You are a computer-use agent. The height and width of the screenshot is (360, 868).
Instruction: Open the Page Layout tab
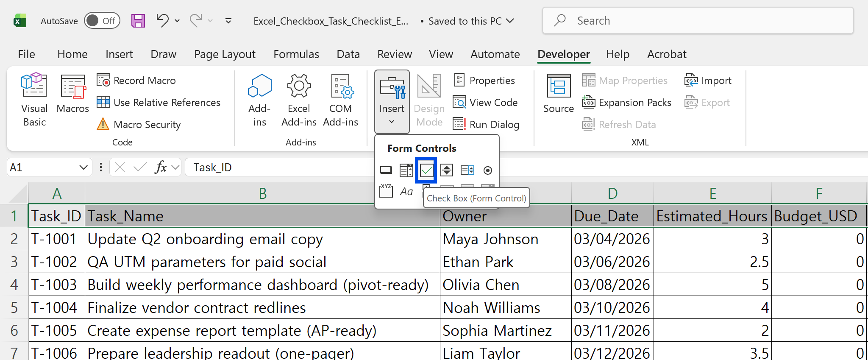click(225, 54)
